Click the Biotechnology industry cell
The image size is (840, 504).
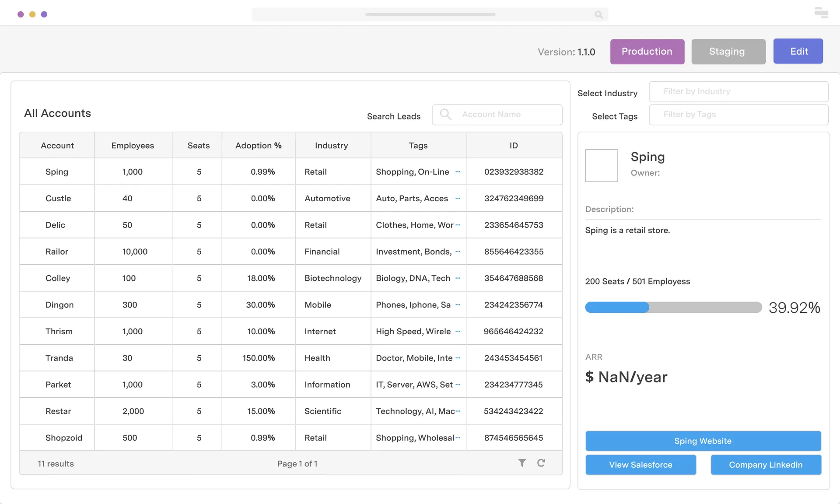tap(333, 278)
